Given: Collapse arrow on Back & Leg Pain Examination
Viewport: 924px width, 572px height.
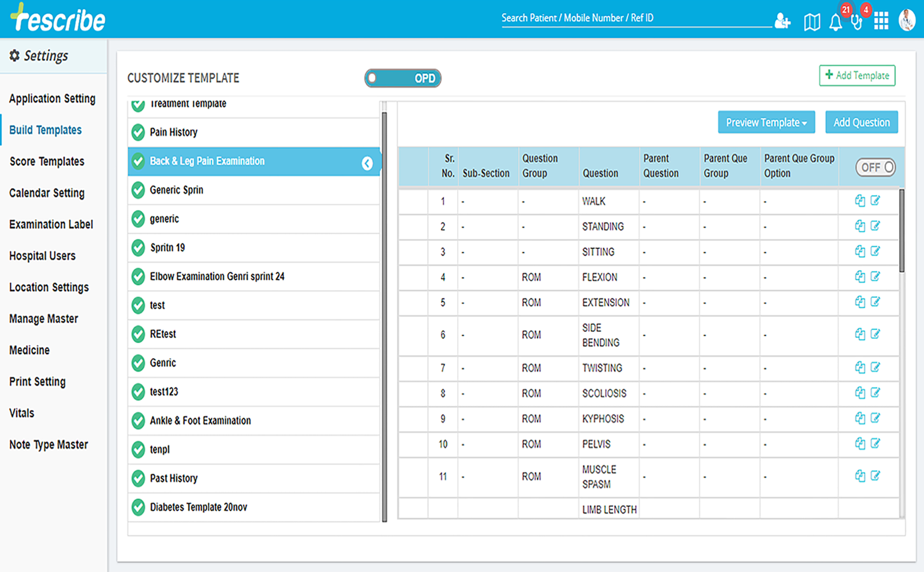Looking at the screenshot, I should (367, 164).
